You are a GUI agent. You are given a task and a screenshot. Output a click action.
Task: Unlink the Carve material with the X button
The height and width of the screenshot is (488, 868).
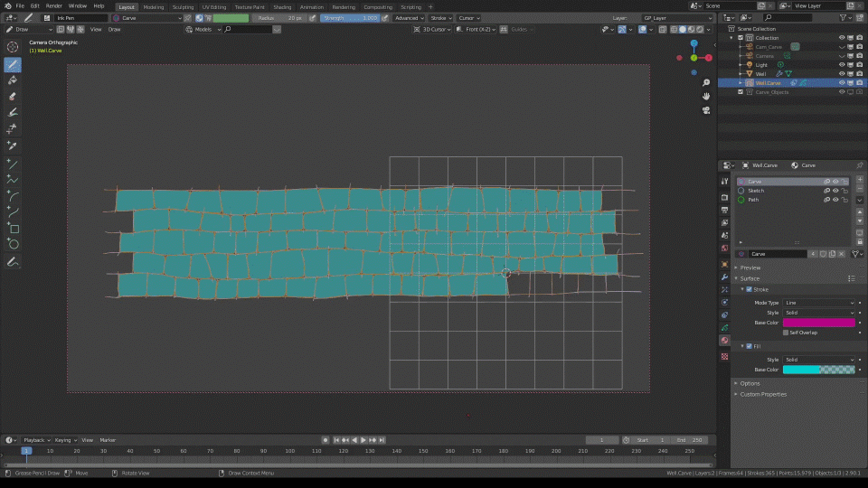pos(842,254)
